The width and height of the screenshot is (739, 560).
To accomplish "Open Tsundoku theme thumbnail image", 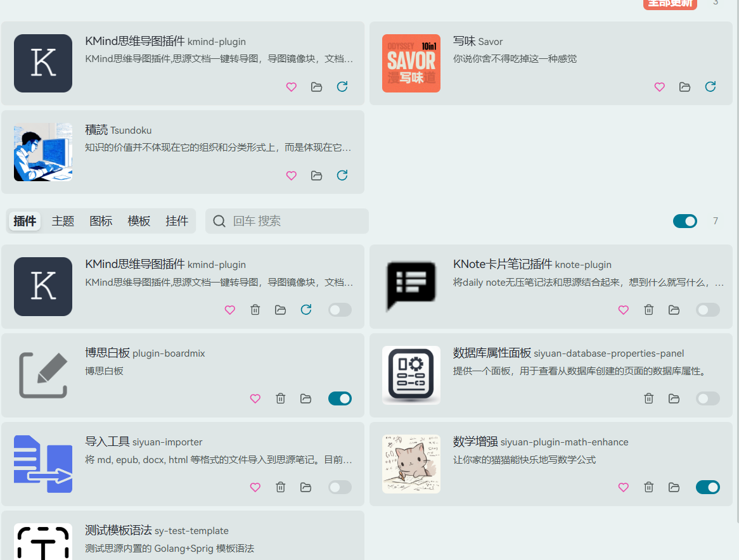I will pyautogui.click(x=43, y=152).
